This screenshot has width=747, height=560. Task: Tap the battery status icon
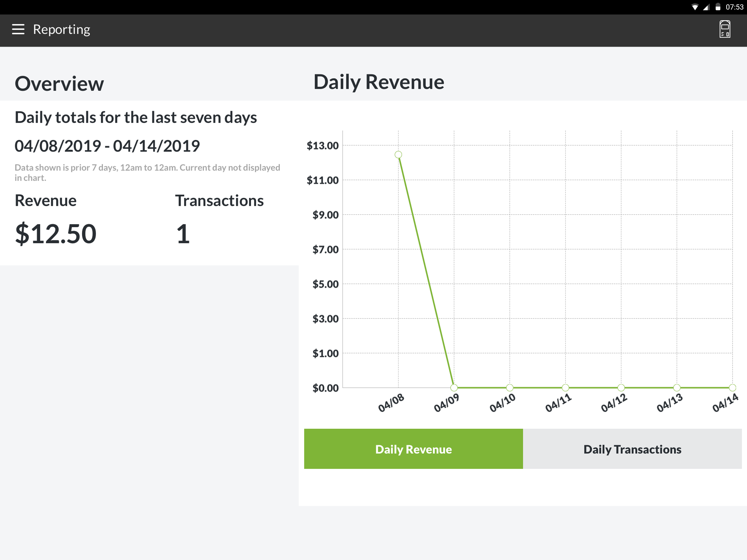[x=718, y=7]
